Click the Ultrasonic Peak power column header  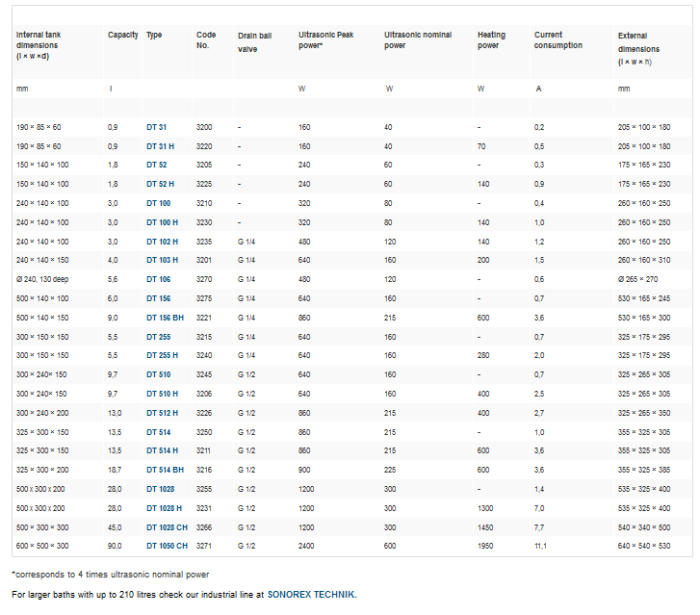coord(326,40)
